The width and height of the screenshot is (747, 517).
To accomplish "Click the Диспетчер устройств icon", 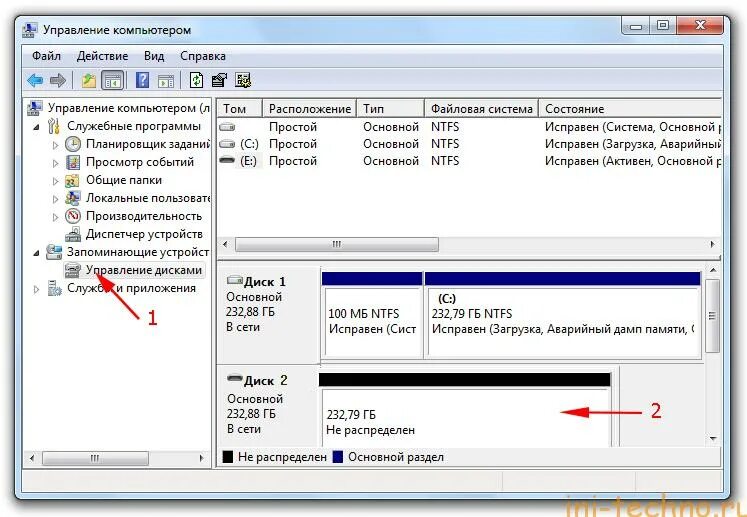I will pyautogui.click(x=73, y=234).
